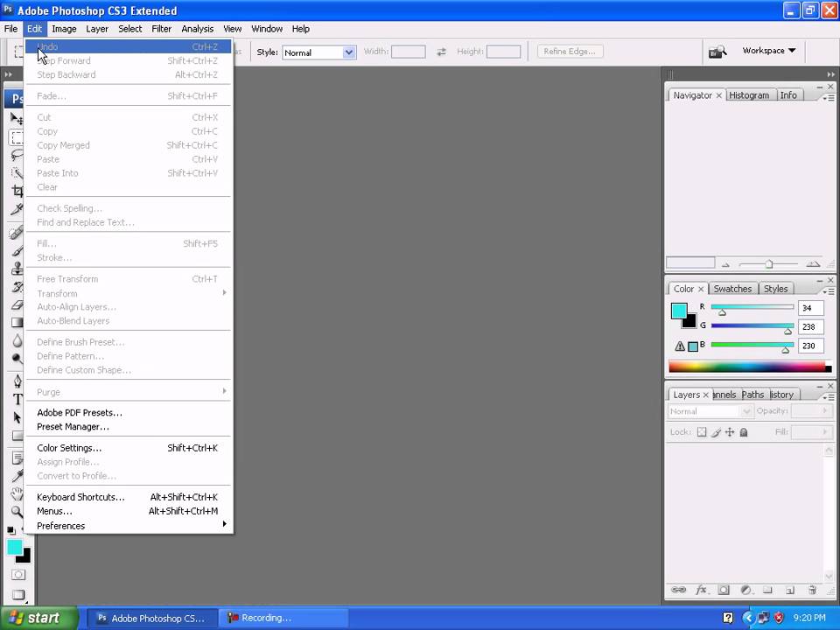Select the Hand tool
This screenshot has width=840, height=630.
tap(17, 493)
